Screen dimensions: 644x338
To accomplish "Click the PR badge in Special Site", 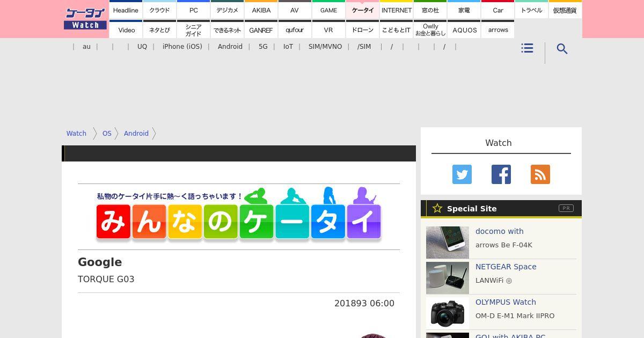I will (x=566, y=208).
